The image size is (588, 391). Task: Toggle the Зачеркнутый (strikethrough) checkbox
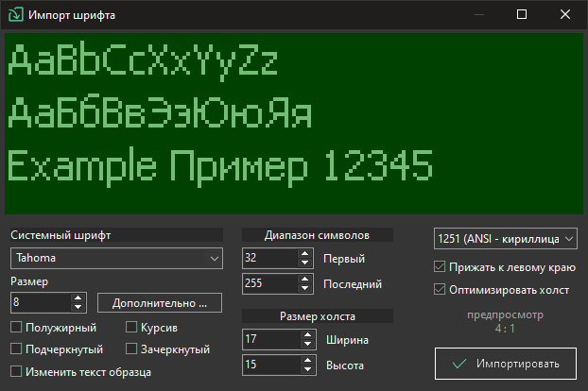tap(131, 349)
